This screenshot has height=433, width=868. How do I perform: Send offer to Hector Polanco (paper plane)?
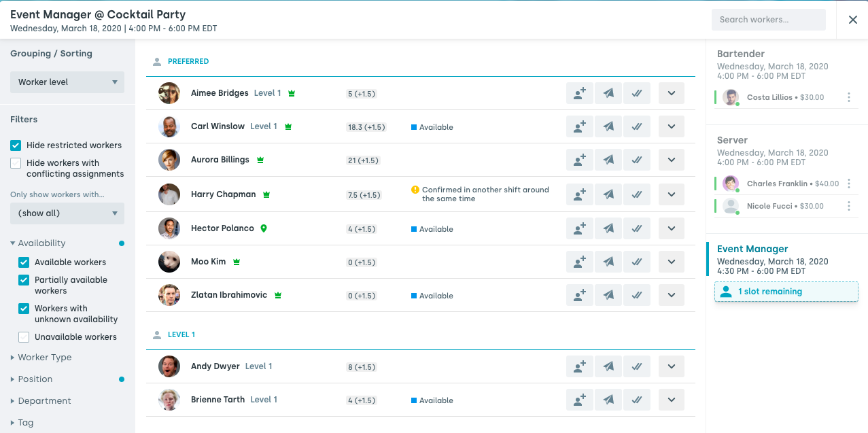coord(608,228)
